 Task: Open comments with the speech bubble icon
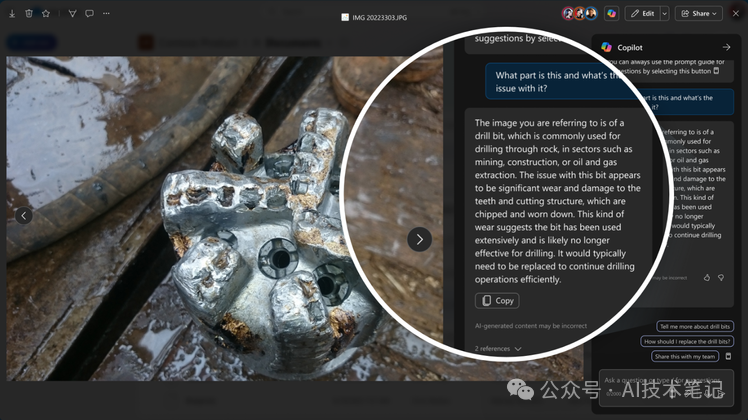pyautogui.click(x=89, y=14)
